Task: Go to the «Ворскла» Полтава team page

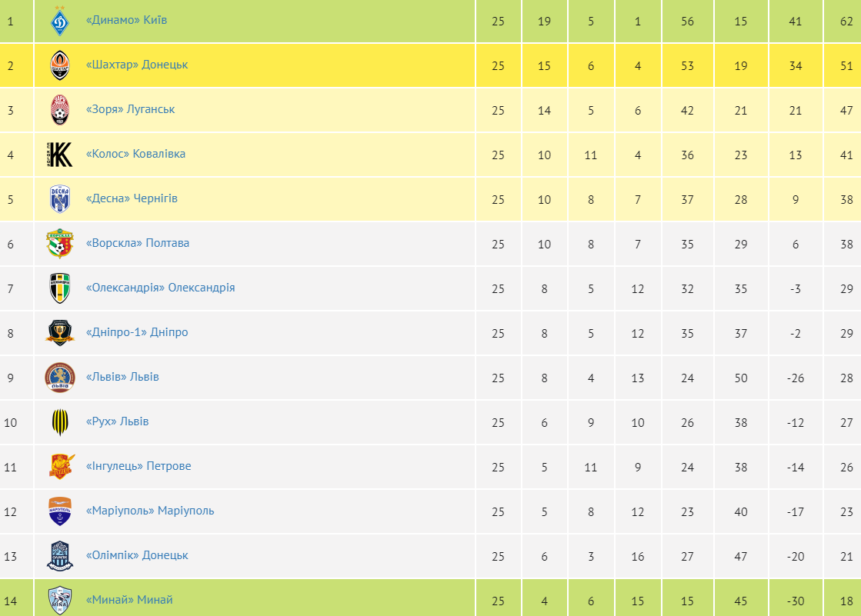Action: click(x=138, y=243)
